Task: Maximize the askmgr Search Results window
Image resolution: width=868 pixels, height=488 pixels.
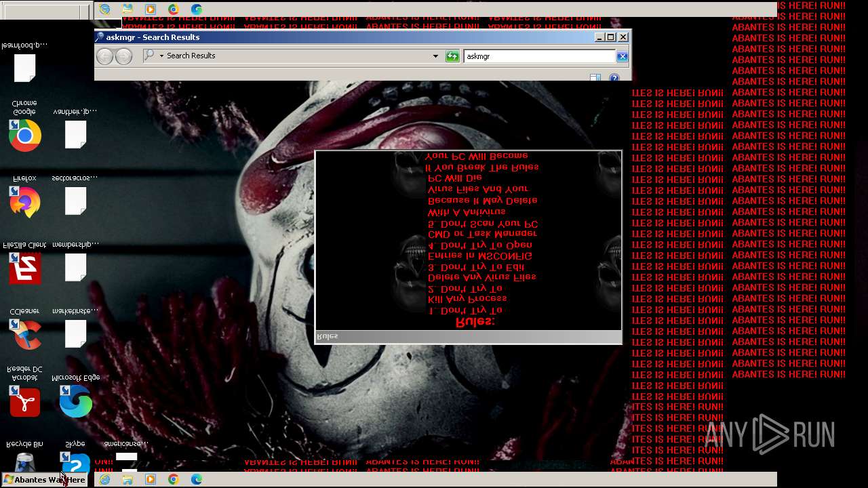Action: [610, 37]
